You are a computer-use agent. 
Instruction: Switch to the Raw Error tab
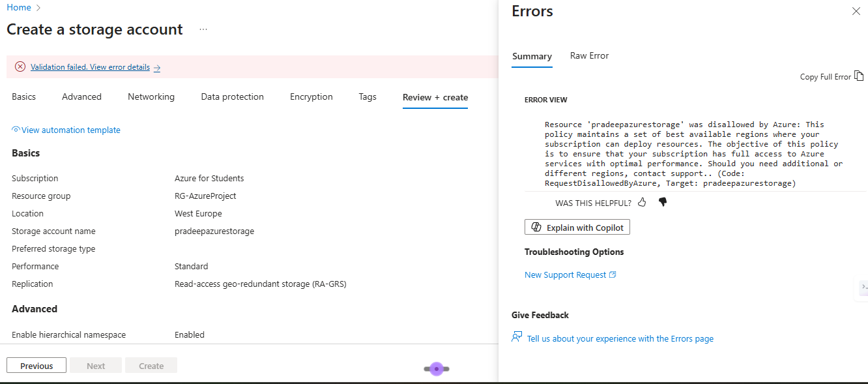point(589,55)
